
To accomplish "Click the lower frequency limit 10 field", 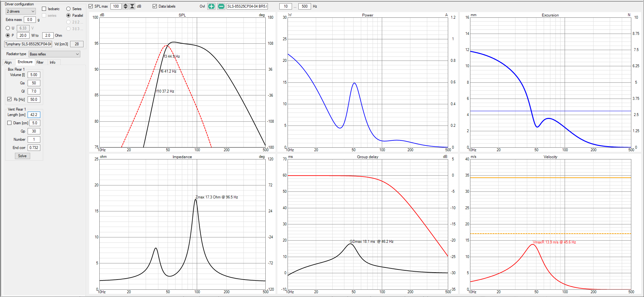I will coord(286,6).
